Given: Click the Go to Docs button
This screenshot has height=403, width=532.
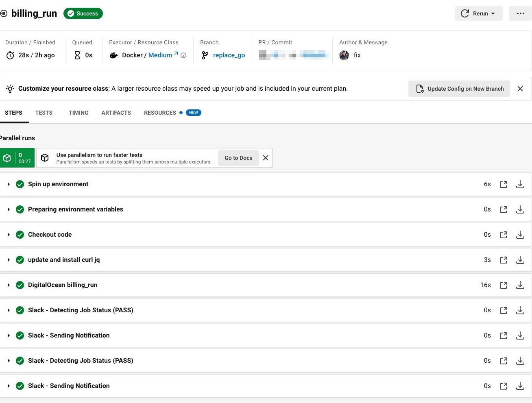Looking at the screenshot, I should (238, 158).
